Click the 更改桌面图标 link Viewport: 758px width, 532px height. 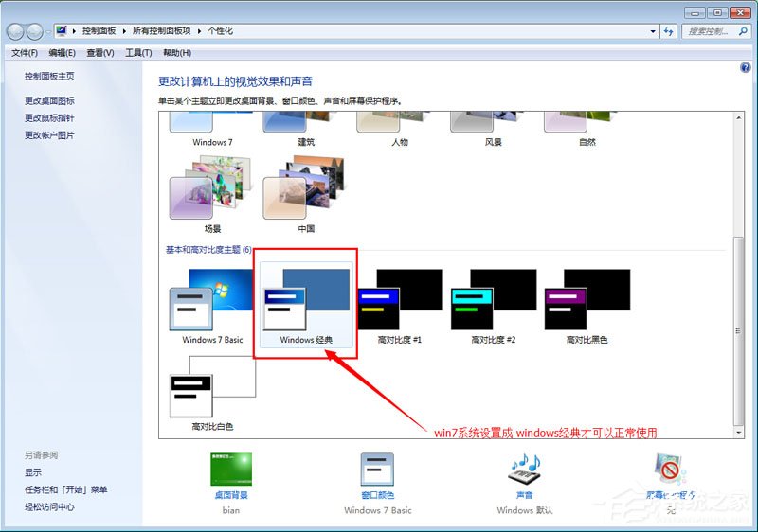click(x=49, y=101)
